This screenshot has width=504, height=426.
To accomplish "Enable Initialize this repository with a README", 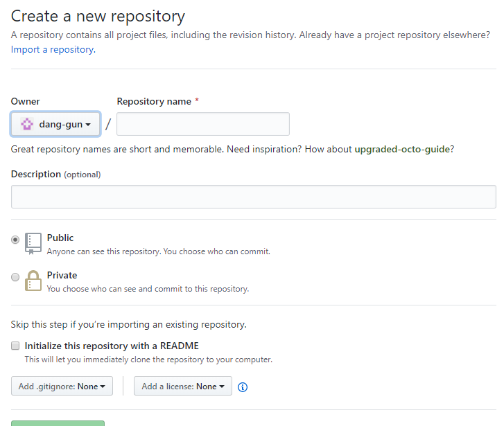I will point(15,346).
